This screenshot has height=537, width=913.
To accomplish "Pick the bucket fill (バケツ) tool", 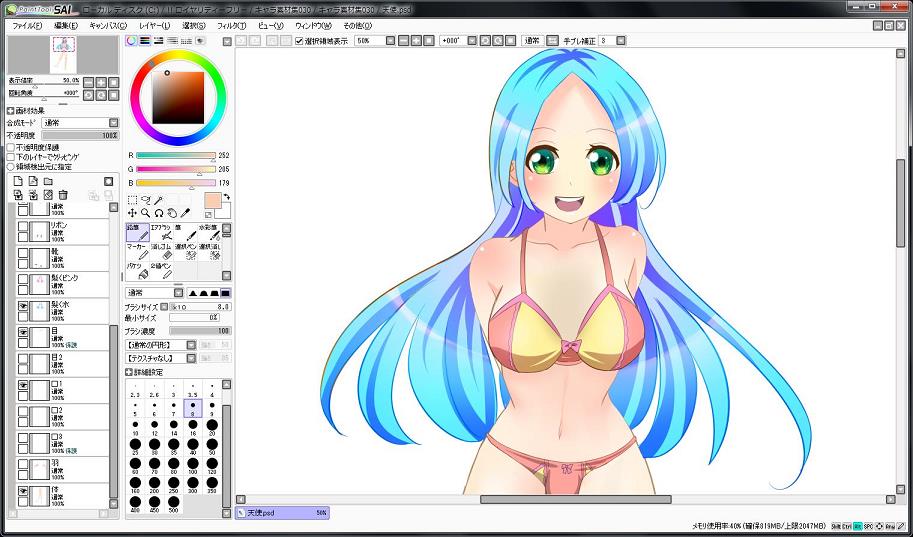I will (137, 271).
